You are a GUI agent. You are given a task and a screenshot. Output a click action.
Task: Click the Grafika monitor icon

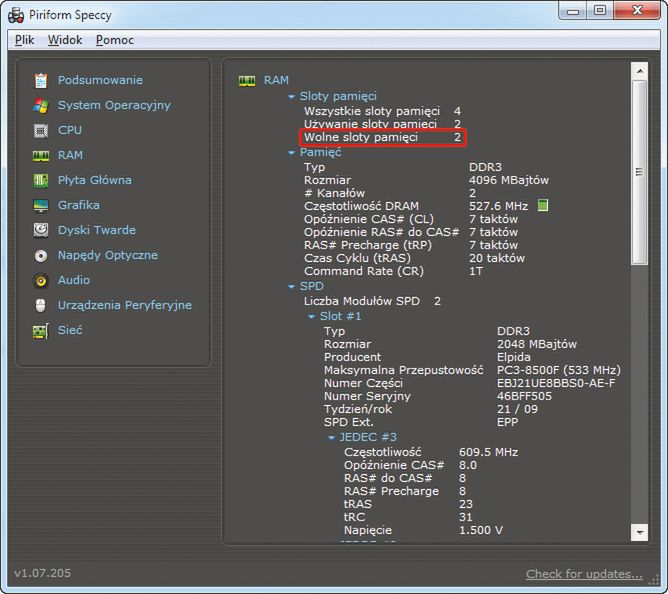point(41,205)
